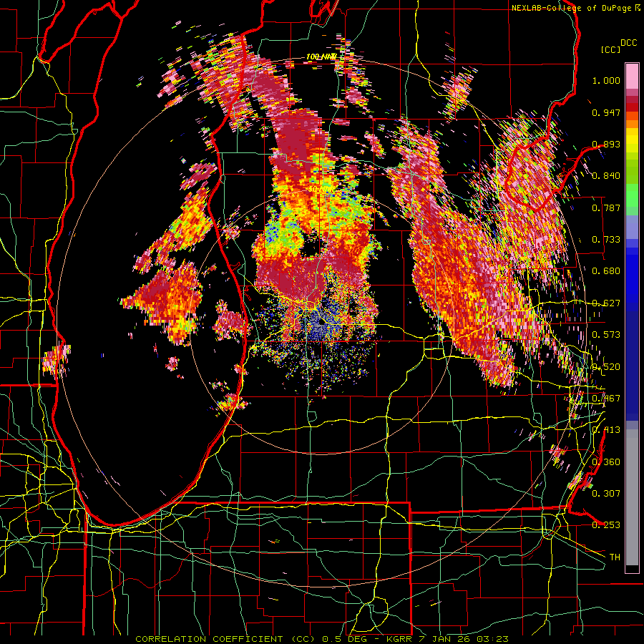Click the 100 NMI range ring label
The width and height of the screenshot is (644, 644).
[321, 57]
